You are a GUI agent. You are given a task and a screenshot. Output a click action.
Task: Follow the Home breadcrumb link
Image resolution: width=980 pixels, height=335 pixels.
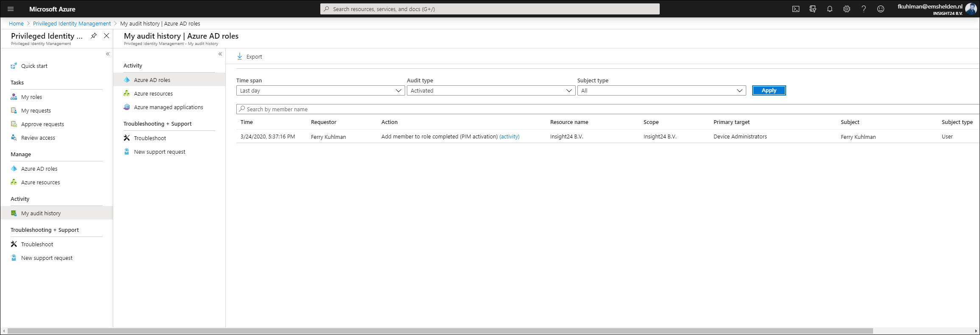pos(16,23)
